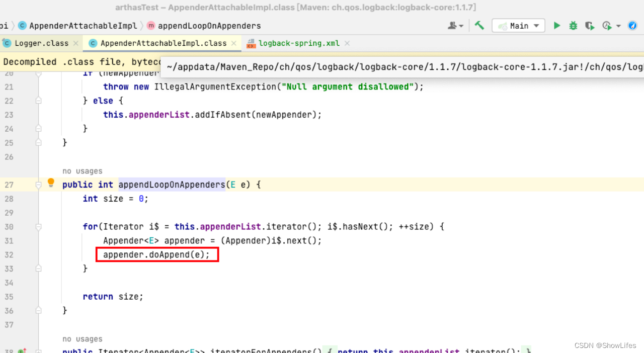Build the project with the hammer icon
The width and height of the screenshot is (644, 353).
pyautogui.click(x=479, y=25)
